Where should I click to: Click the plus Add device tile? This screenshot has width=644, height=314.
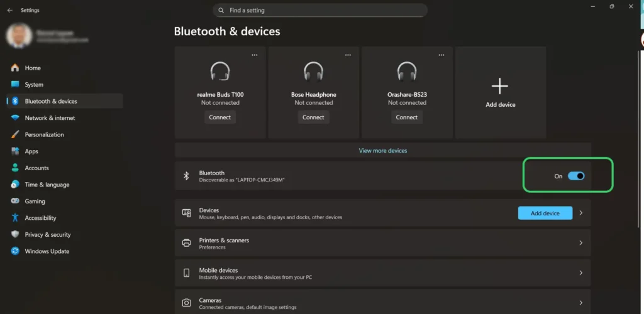(x=500, y=92)
